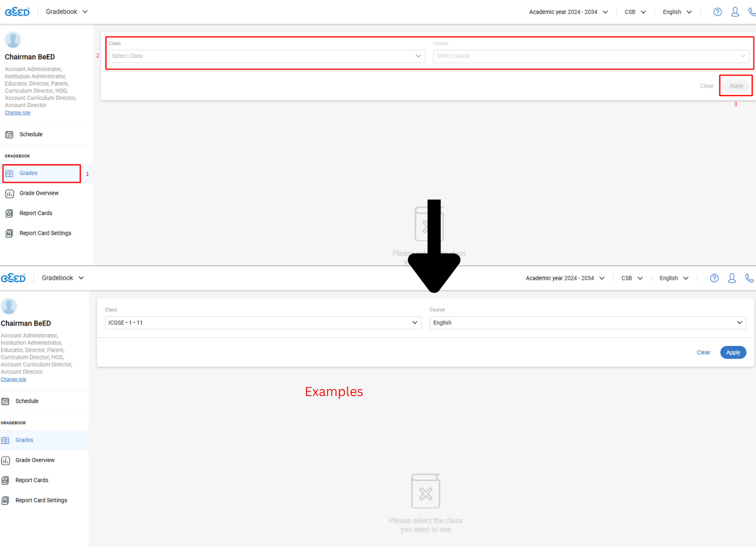Click Grade Overview chart icon in lower sidebar
756x547 pixels.
[x=6, y=460]
